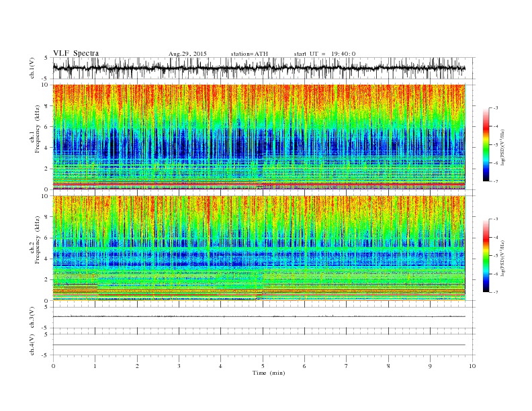Click the "5" tick on the time axis
Viewport: 532px width, 411px height.
tap(263, 366)
